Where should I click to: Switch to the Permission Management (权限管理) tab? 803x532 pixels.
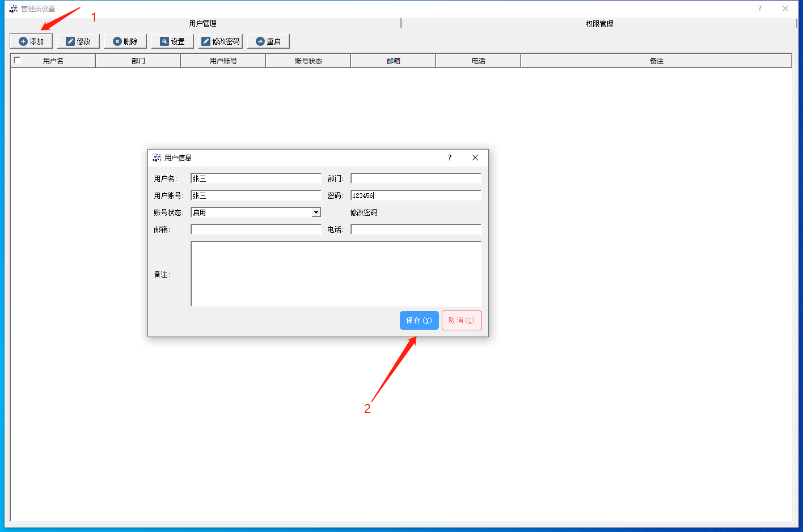tap(599, 24)
